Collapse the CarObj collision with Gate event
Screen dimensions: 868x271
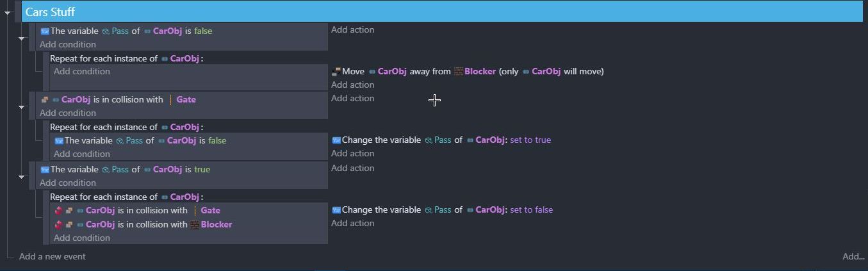[21, 107]
